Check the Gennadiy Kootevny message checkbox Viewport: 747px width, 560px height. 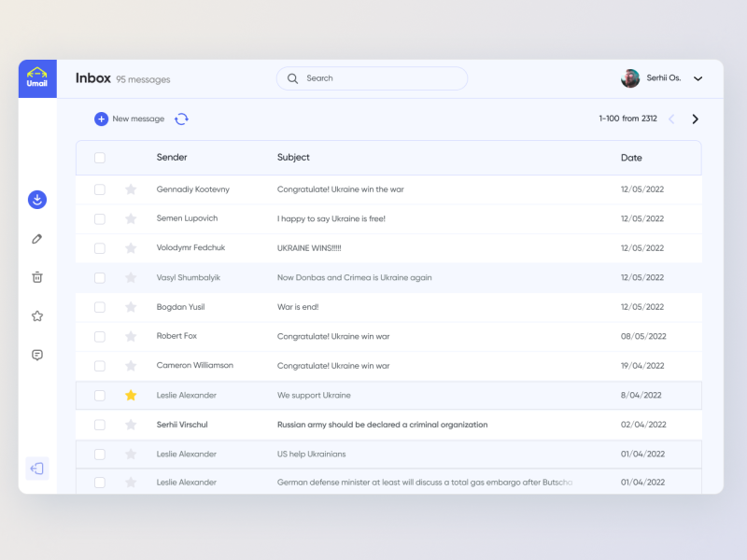100,189
